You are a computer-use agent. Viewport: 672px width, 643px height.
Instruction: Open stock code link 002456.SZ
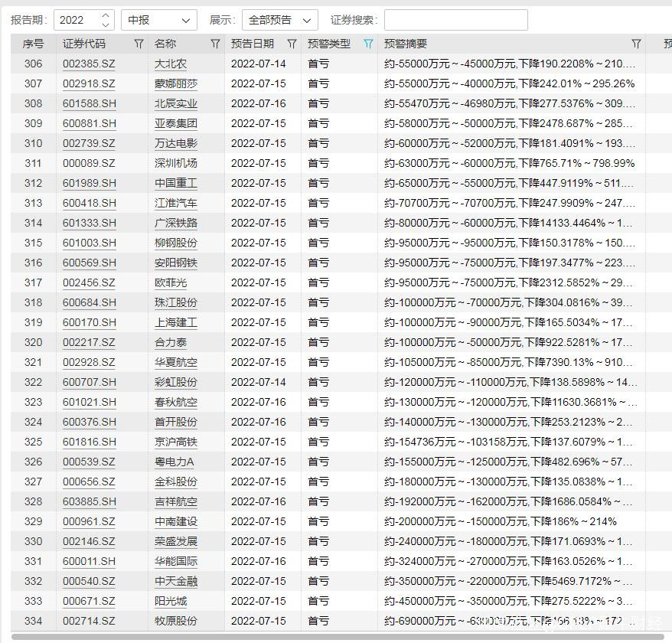pyautogui.click(x=89, y=282)
